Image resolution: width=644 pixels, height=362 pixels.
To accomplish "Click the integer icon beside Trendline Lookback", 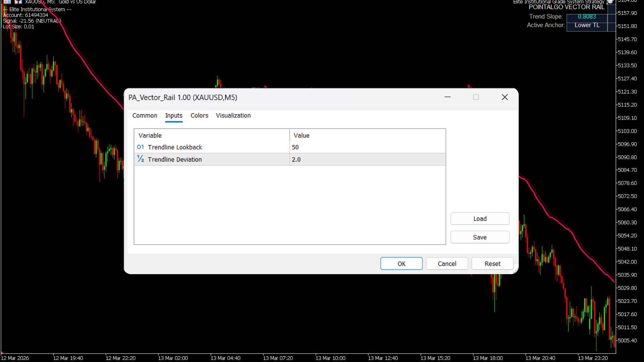I will [140, 147].
